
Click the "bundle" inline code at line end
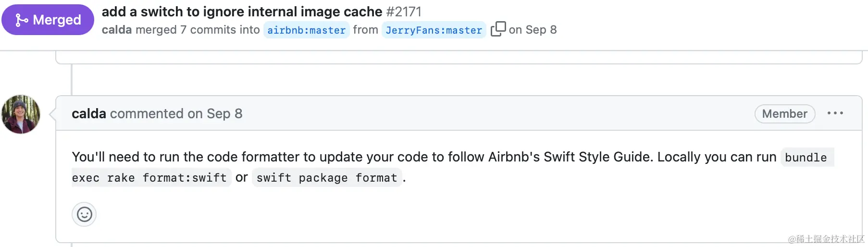coord(806,158)
